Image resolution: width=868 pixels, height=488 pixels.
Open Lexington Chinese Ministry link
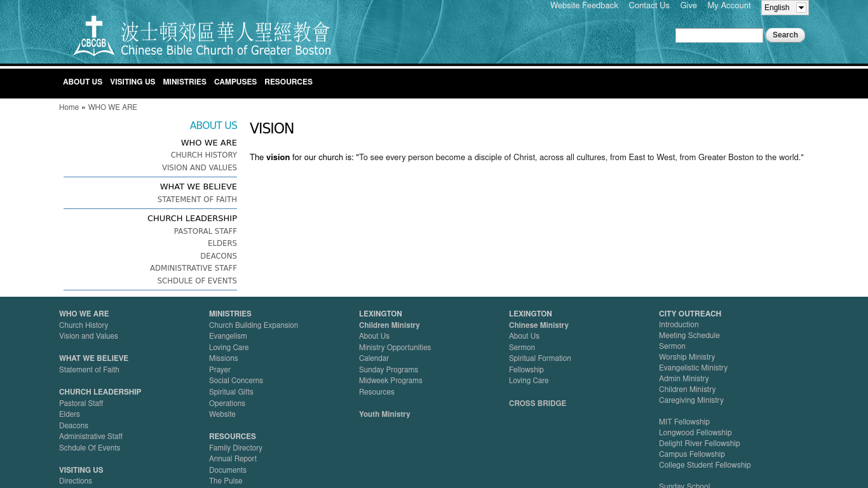coord(539,325)
